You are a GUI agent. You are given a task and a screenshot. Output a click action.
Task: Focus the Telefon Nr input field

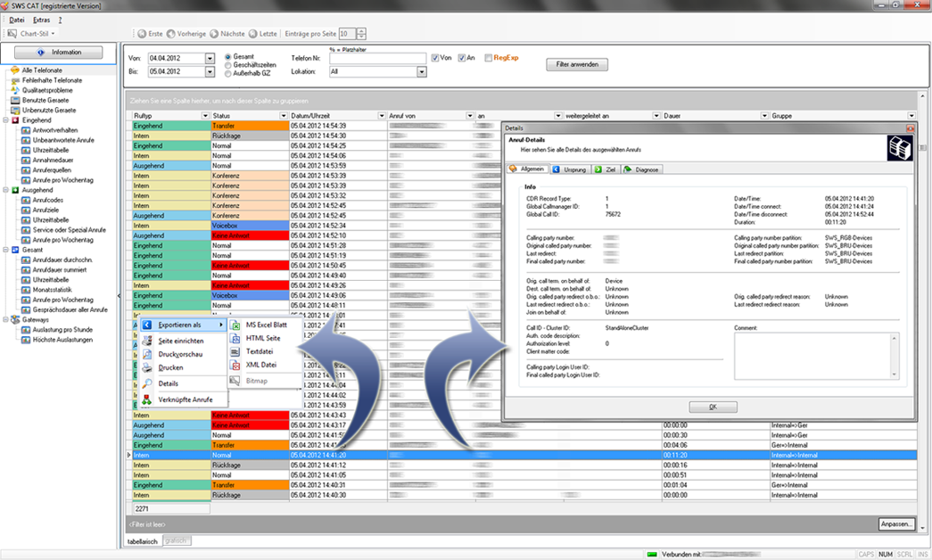pyautogui.click(x=377, y=58)
